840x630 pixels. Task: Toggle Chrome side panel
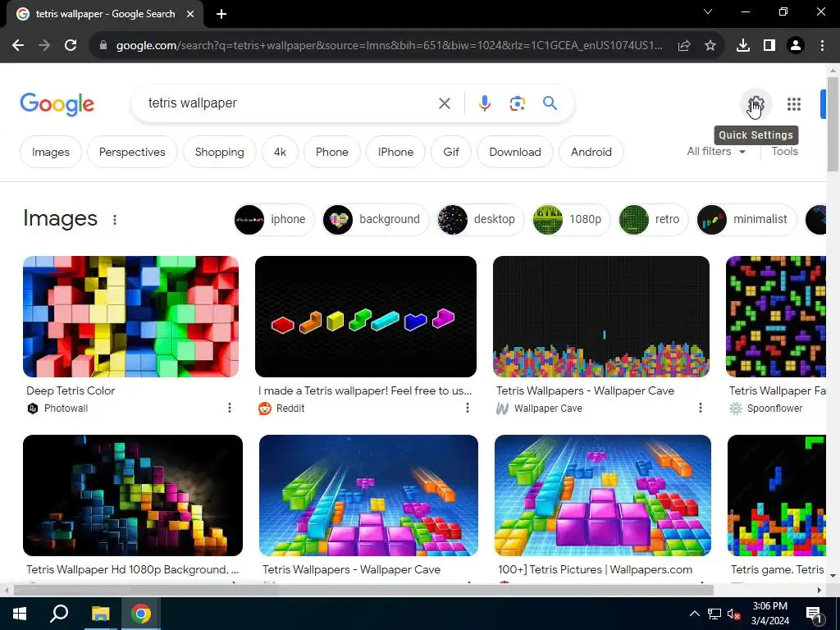[x=769, y=46]
